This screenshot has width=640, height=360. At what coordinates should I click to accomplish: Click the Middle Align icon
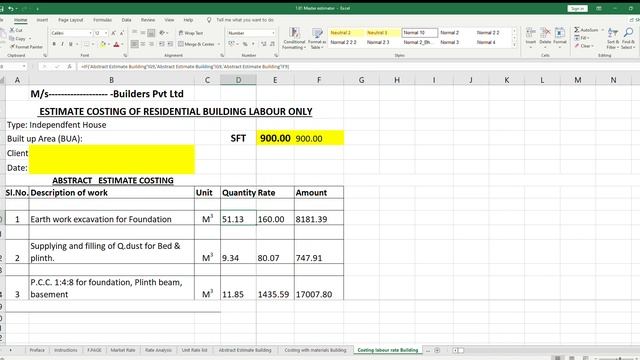pos(142,33)
